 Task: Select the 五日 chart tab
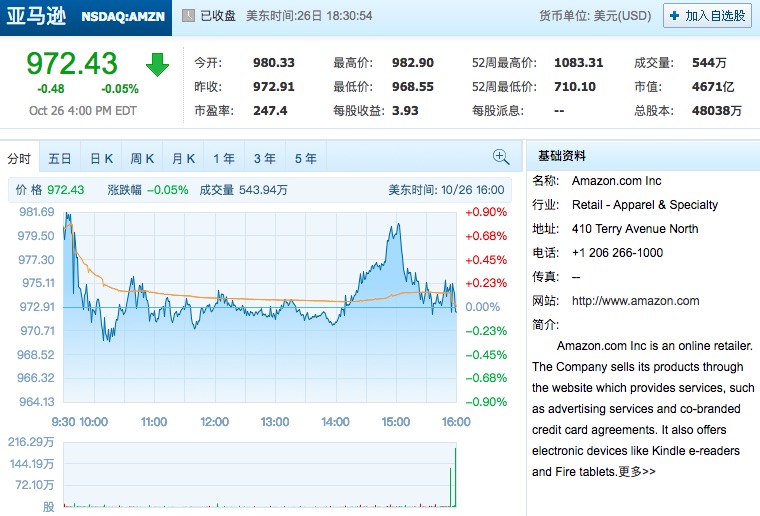tap(60, 159)
